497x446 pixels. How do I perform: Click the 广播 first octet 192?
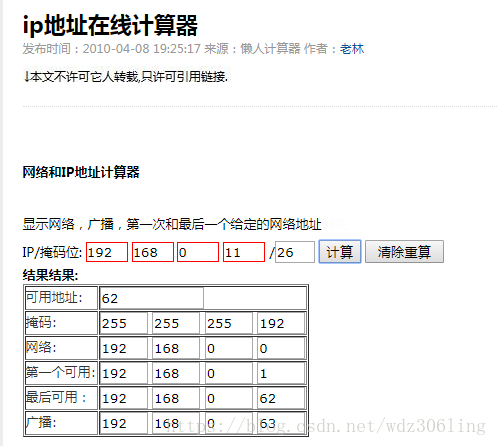(x=124, y=423)
